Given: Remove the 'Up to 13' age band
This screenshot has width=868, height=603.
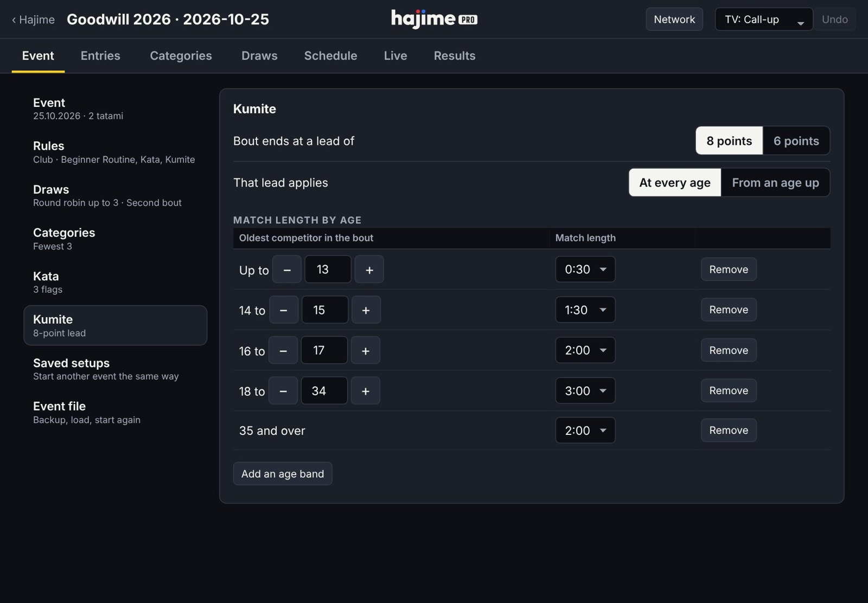Looking at the screenshot, I should pyautogui.click(x=729, y=270).
